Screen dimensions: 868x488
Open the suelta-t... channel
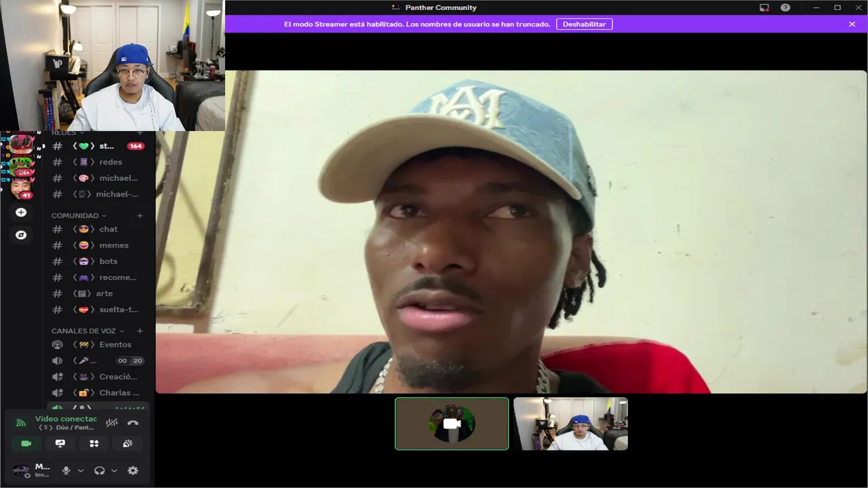(x=98, y=309)
